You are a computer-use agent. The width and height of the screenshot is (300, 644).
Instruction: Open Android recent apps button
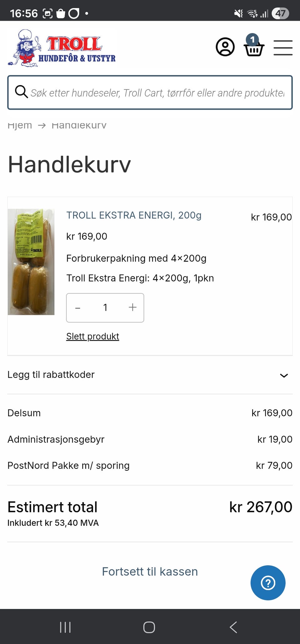(x=65, y=627)
